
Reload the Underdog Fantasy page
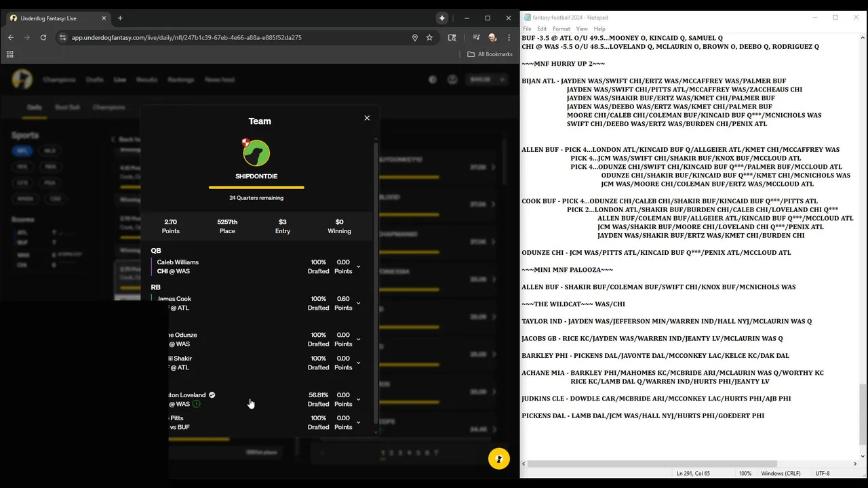43,38
